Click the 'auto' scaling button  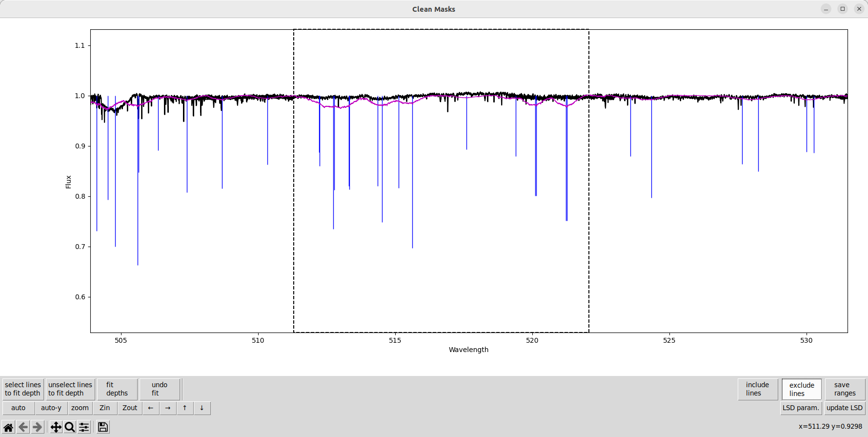[x=19, y=408]
